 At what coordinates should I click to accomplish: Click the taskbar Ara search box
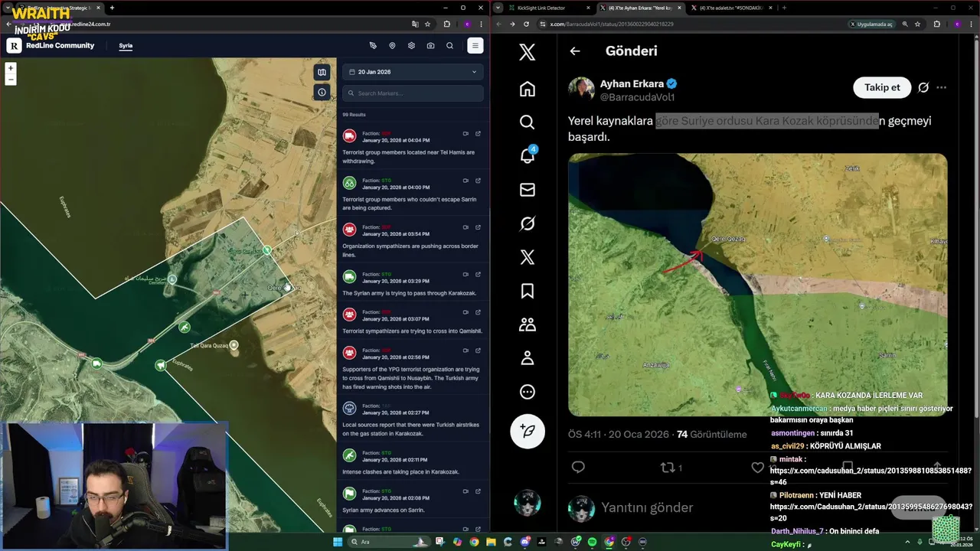coord(389,542)
